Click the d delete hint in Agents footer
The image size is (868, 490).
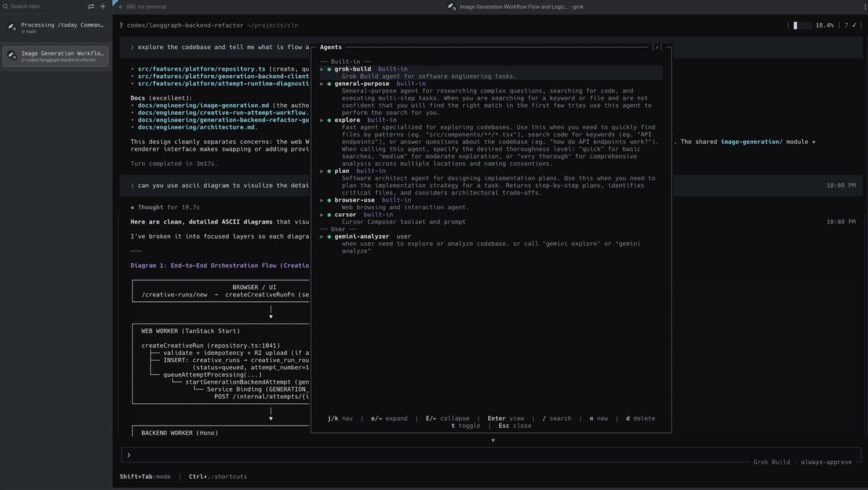tap(641, 418)
